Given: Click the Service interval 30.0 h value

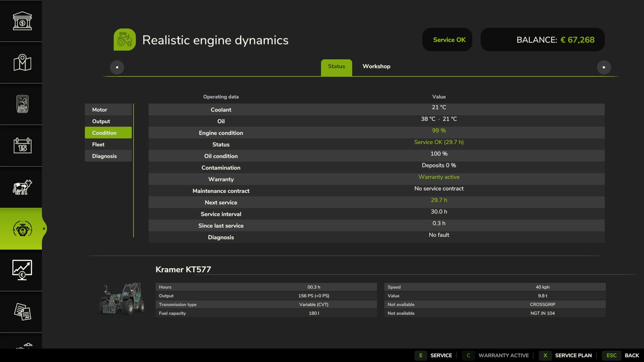Looking at the screenshot, I should (439, 212).
